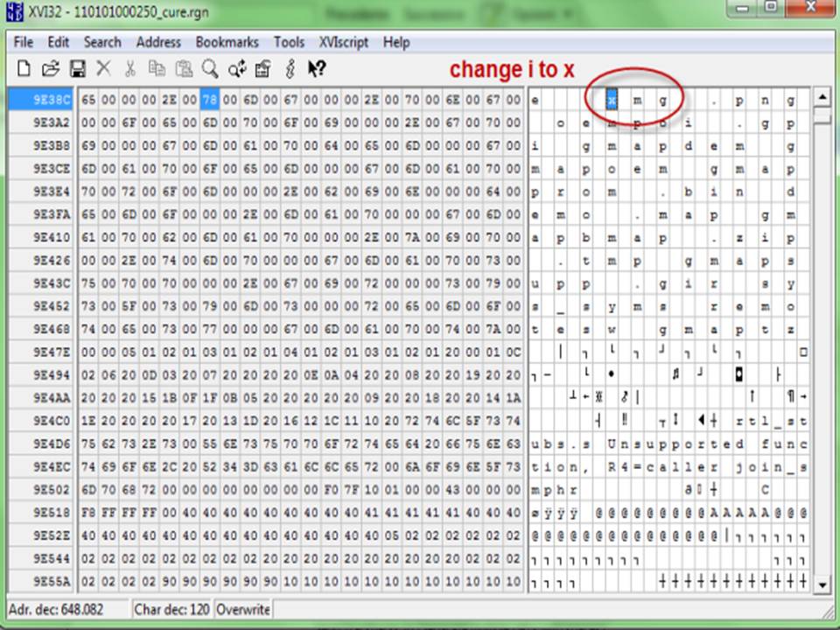Viewport: 840px width, 630px height.
Task: Click address row 9E410
Action: point(41,237)
